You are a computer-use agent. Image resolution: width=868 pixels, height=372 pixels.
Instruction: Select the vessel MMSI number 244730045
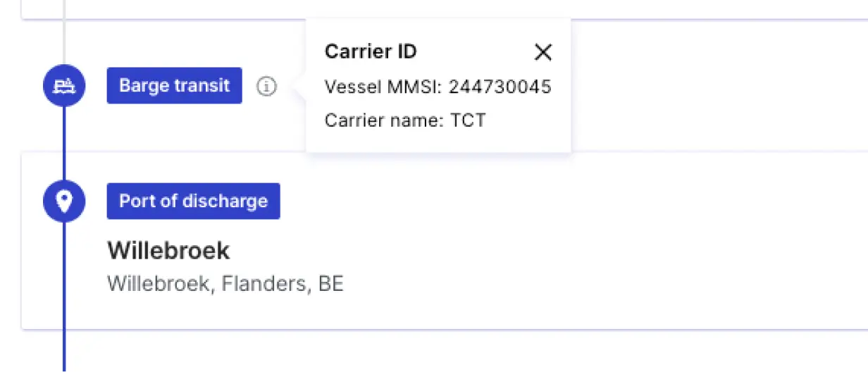tap(500, 87)
